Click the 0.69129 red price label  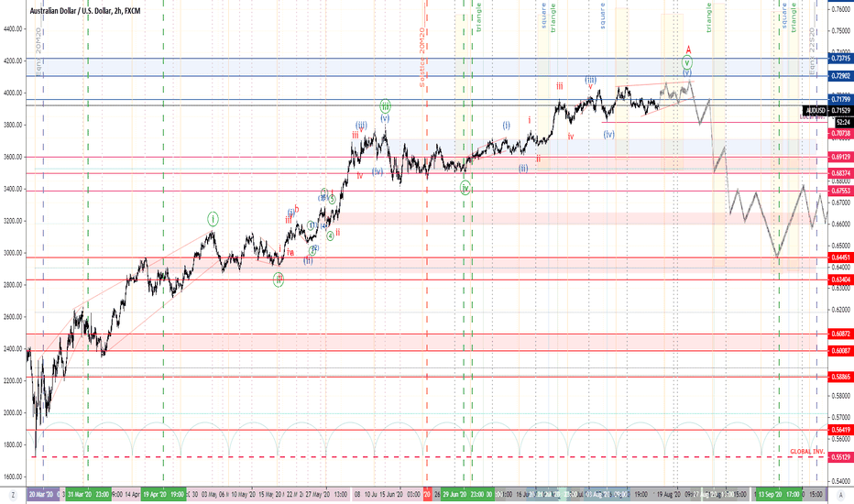tap(840, 157)
